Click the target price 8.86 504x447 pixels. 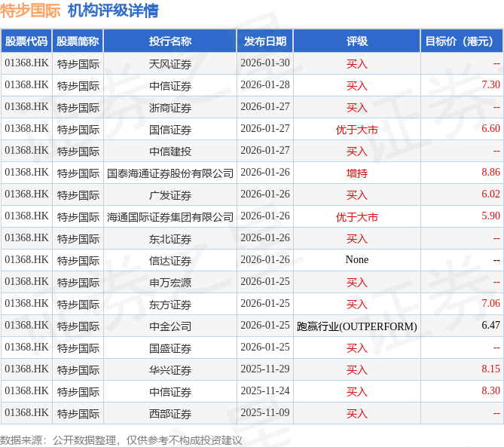pyautogui.click(x=490, y=173)
